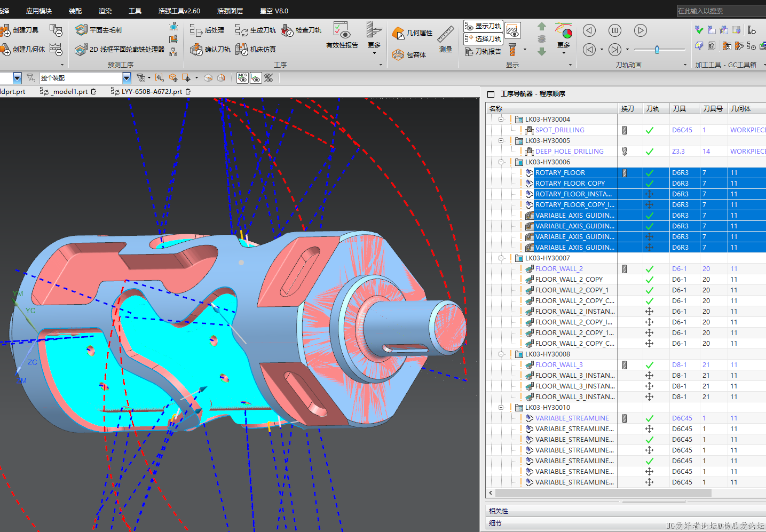Toggle the display hatch preview eye button
Screen dimensions: 766x532
pos(512,29)
